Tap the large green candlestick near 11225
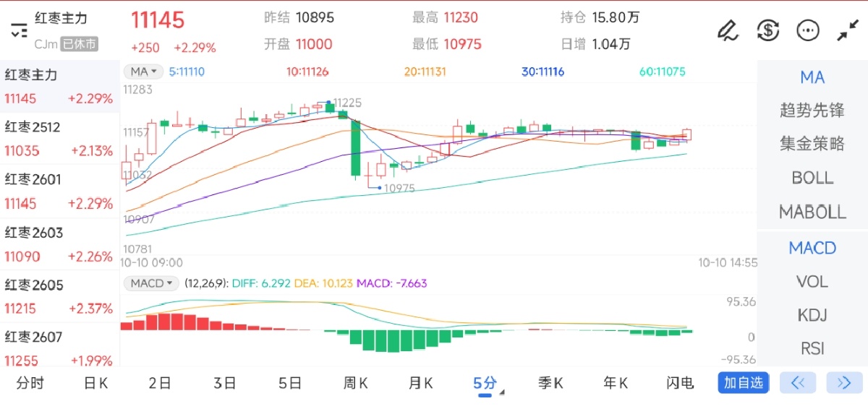The image size is (868, 409). 356,148
